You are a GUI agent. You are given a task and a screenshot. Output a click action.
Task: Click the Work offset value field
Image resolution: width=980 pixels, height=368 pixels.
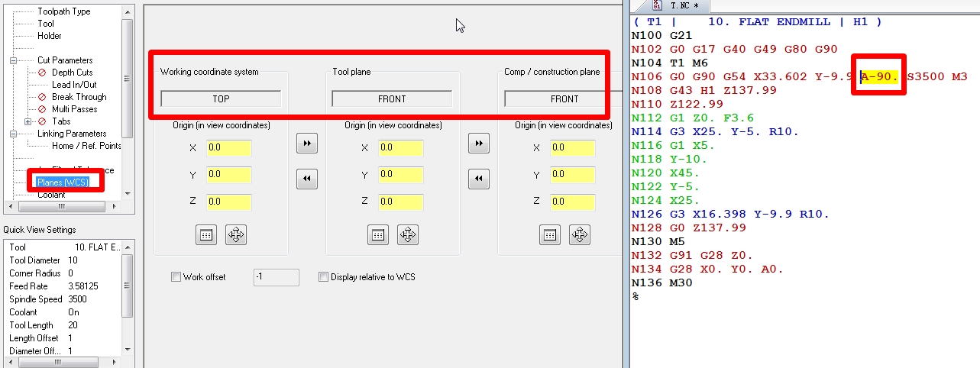tap(276, 277)
